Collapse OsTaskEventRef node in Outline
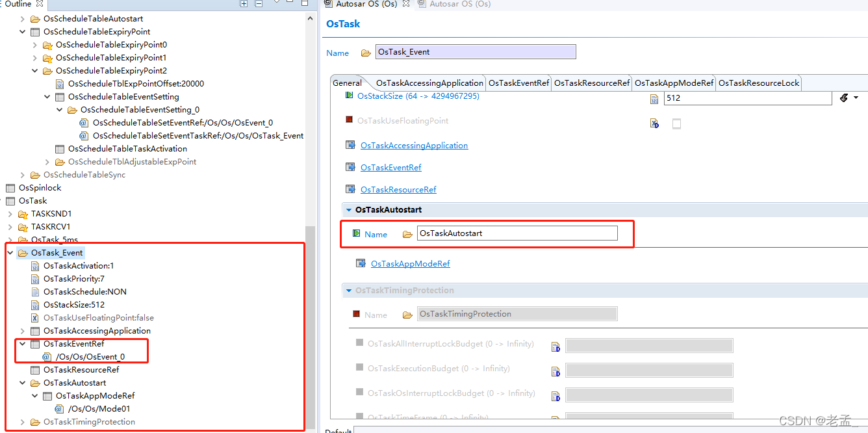The width and height of the screenshot is (868, 433). point(23,344)
